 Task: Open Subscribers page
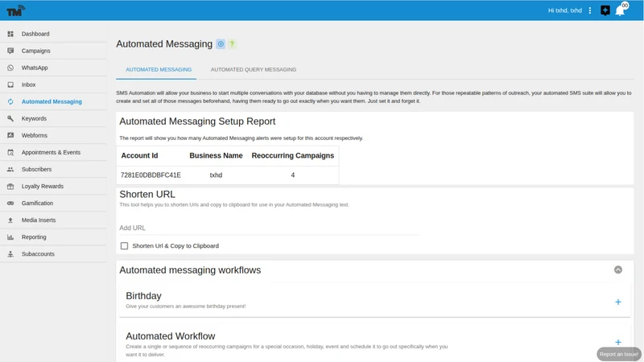pos(36,169)
